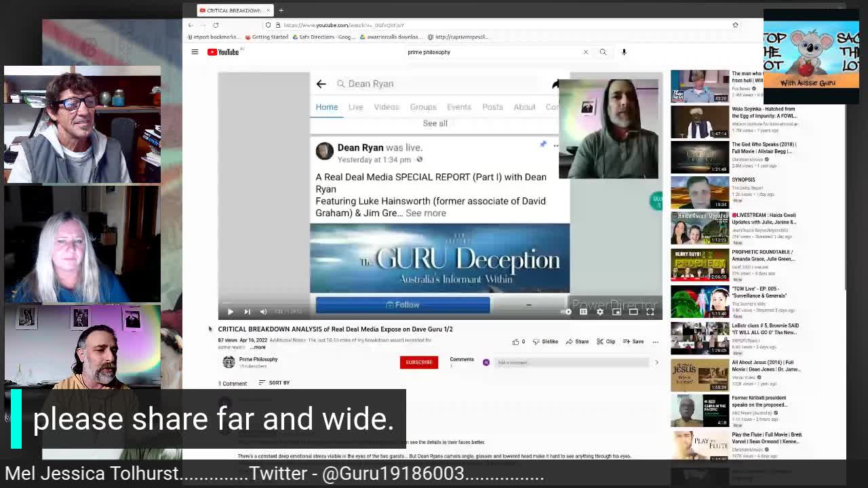Open The God Who Speaks thumbnail
Viewport: 868px width, 488px height.
pyautogui.click(x=700, y=157)
